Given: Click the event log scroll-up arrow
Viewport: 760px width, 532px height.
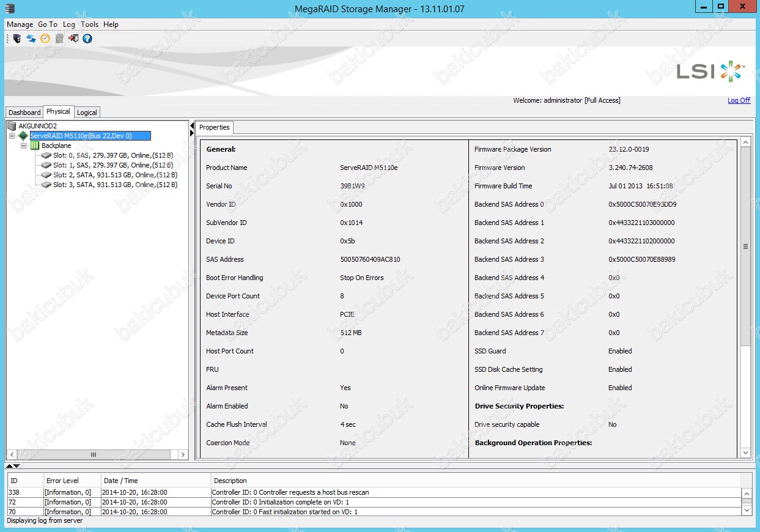Looking at the screenshot, I should coord(747,493).
